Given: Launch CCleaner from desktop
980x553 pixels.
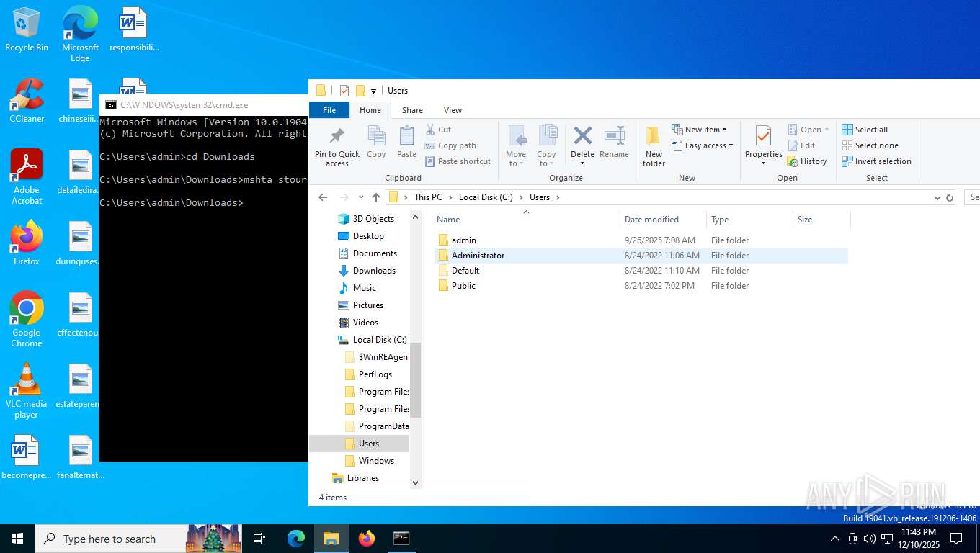Looking at the screenshot, I should pos(27,101).
